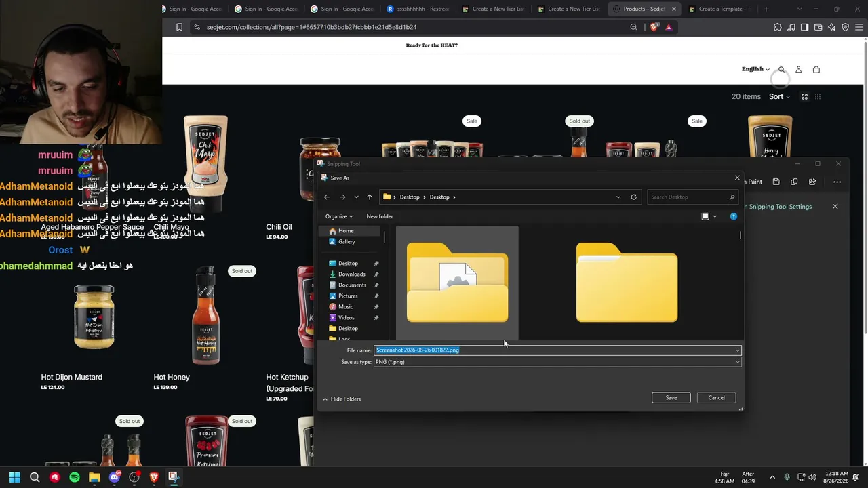
Task: Open the Sort dropdown on the products page
Action: pos(779,97)
